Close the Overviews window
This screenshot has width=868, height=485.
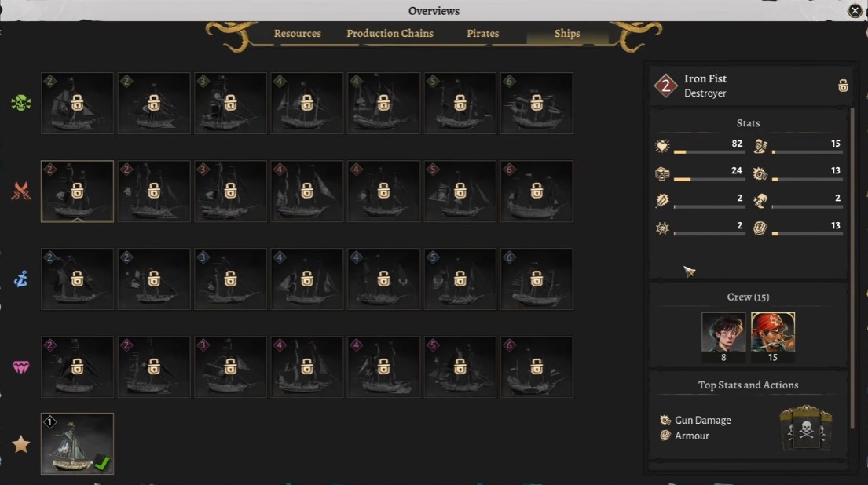pyautogui.click(x=855, y=10)
